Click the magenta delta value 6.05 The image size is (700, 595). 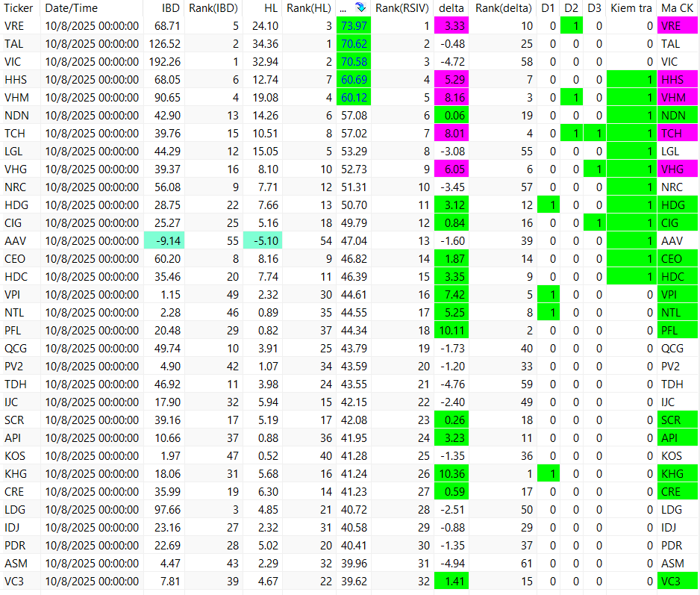(451, 169)
